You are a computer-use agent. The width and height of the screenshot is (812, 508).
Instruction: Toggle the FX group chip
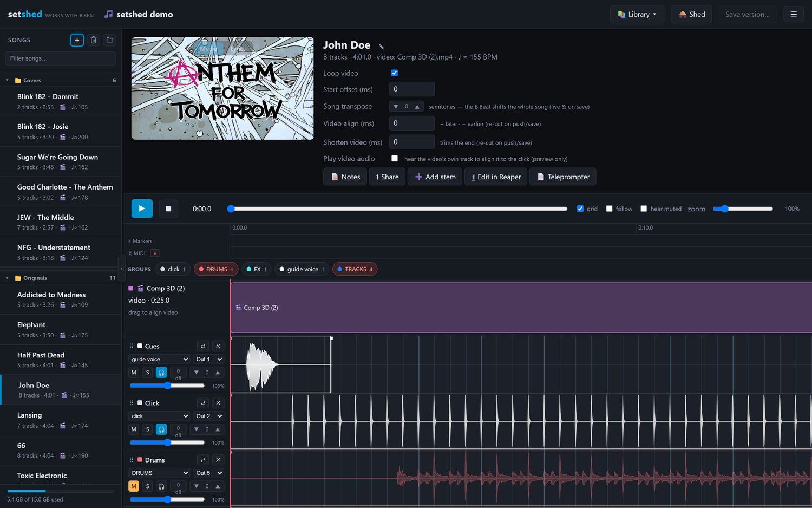click(x=257, y=269)
